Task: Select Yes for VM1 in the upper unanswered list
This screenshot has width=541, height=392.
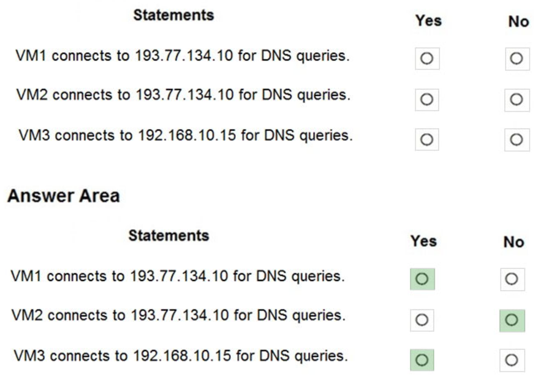Action: [427, 59]
